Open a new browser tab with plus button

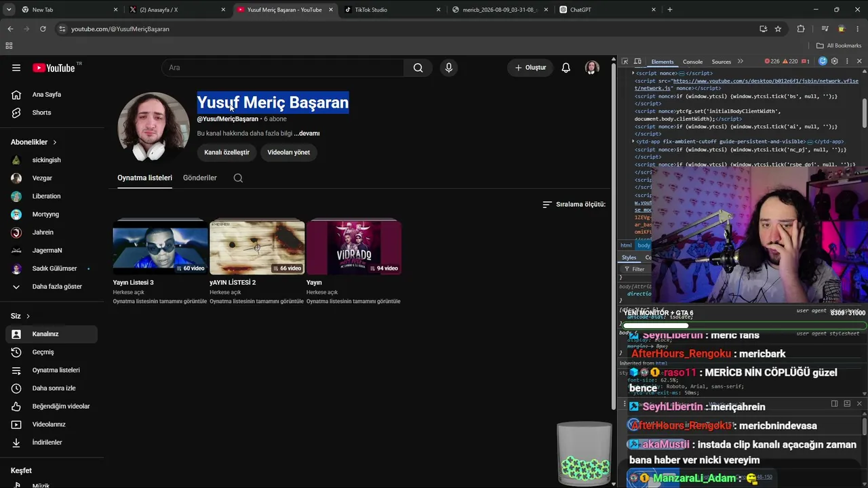(670, 9)
